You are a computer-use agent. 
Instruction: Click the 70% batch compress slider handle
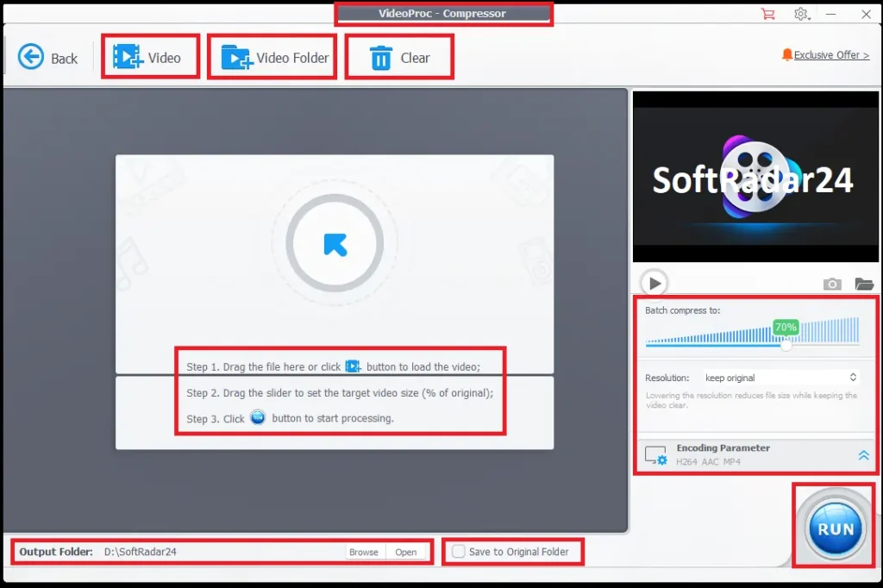786,345
